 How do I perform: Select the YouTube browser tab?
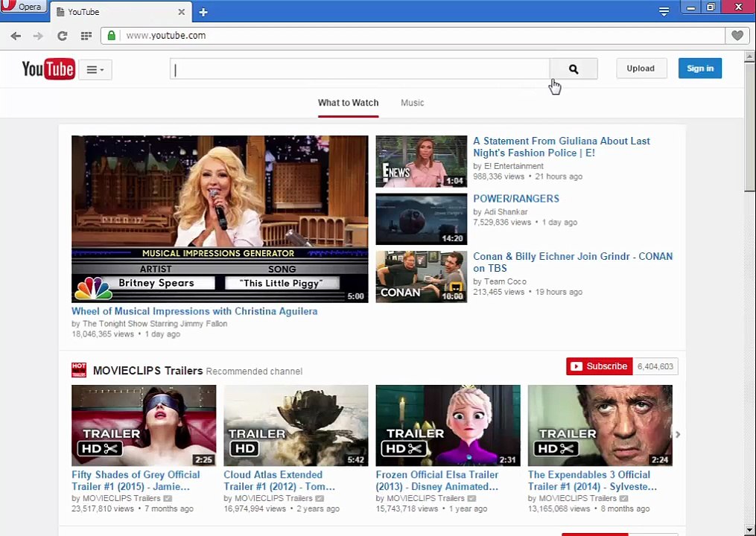tap(119, 12)
